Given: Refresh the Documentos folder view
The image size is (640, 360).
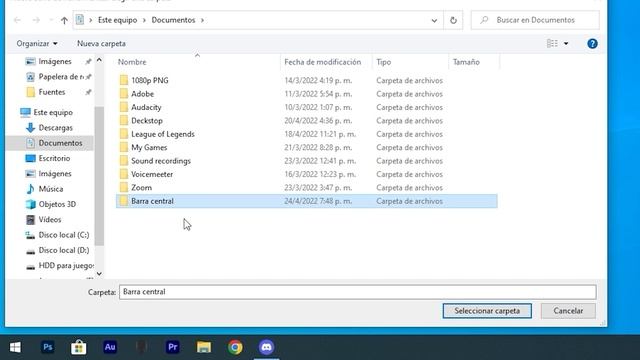Looking at the screenshot, I should (x=453, y=20).
